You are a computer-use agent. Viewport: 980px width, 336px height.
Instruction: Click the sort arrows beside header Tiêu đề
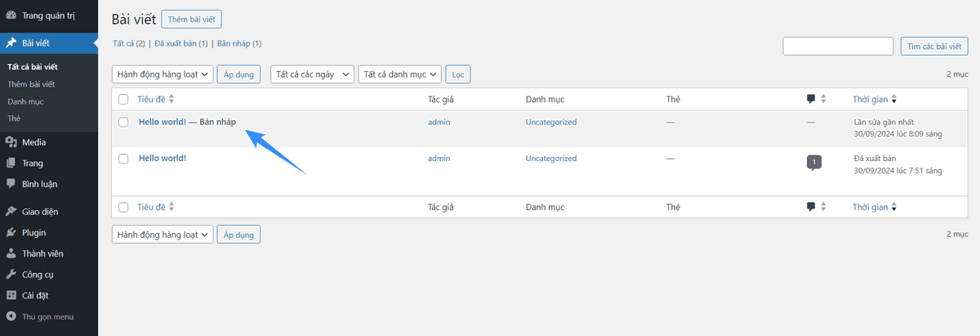(x=171, y=99)
